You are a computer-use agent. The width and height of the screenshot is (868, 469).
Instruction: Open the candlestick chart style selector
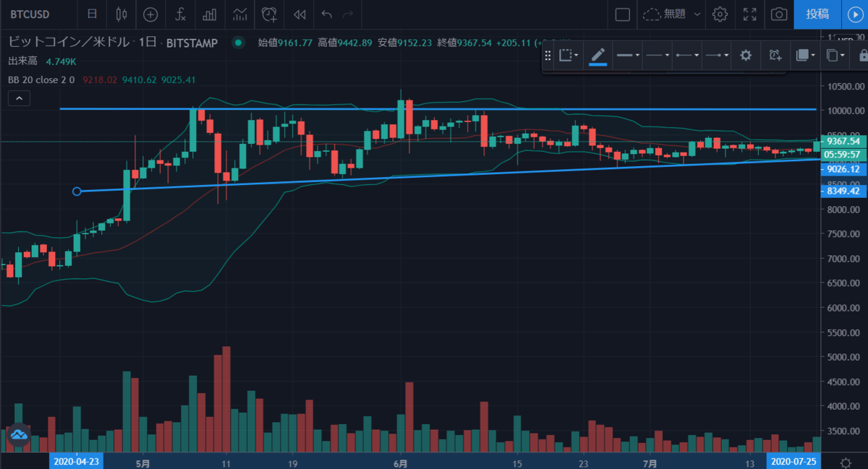121,14
